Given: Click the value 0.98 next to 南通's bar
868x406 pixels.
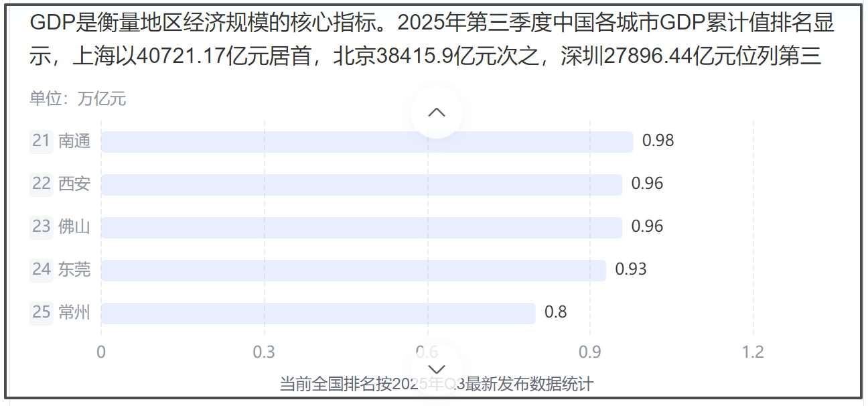Looking at the screenshot, I should tap(658, 141).
